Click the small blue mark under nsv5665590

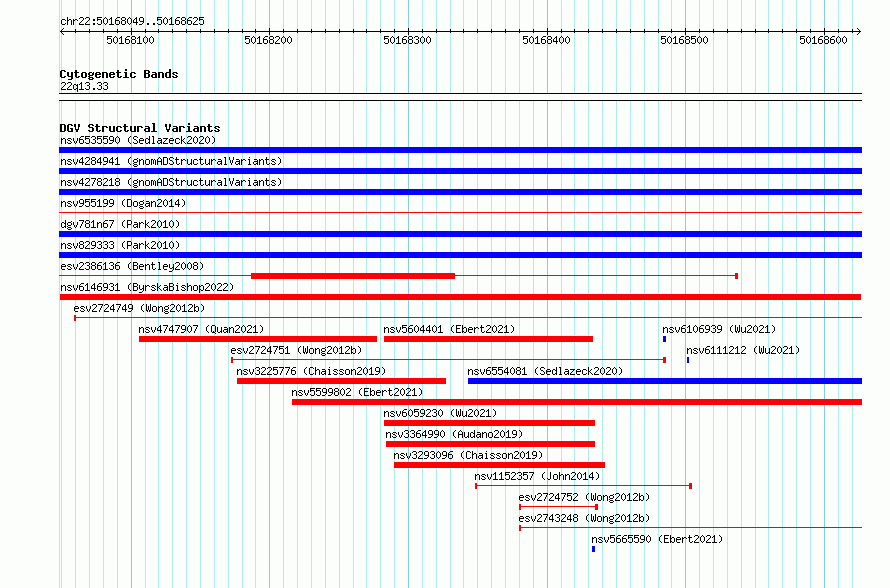coord(594,549)
